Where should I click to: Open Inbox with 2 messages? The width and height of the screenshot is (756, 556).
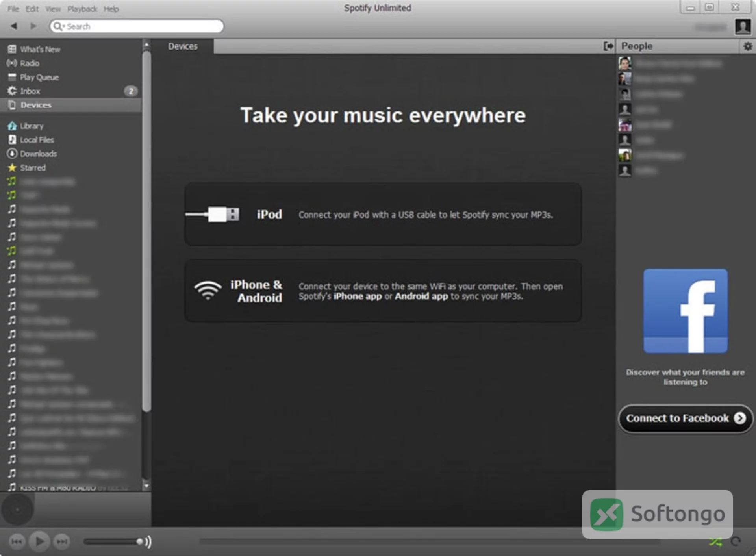[x=71, y=91]
